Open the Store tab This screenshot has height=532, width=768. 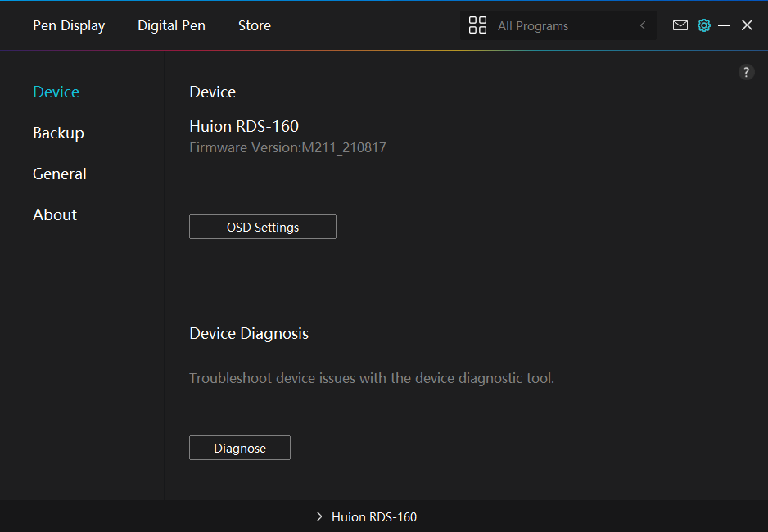click(x=255, y=25)
